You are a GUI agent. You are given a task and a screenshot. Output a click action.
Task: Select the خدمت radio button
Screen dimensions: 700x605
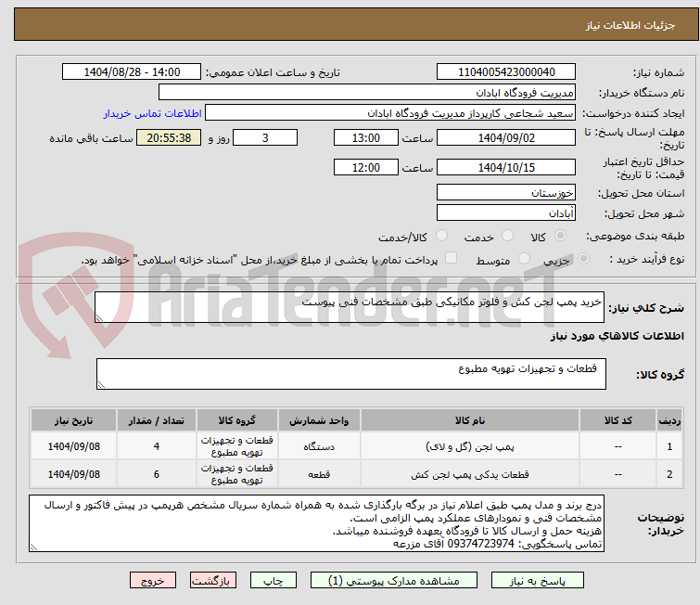coord(507,236)
